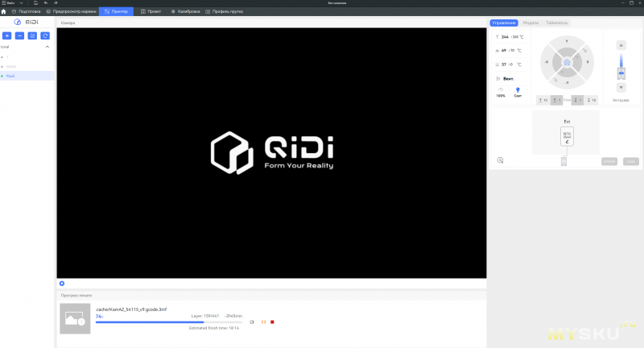Extrude filament with the extruder down arrow
Screen dimensions: 644x348
click(x=621, y=88)
